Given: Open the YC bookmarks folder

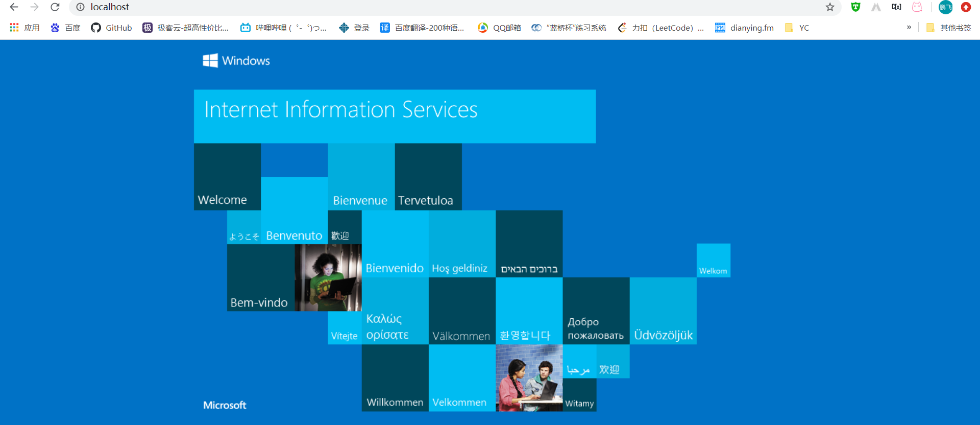Looking at the screenshot, I should click(797, 28).
